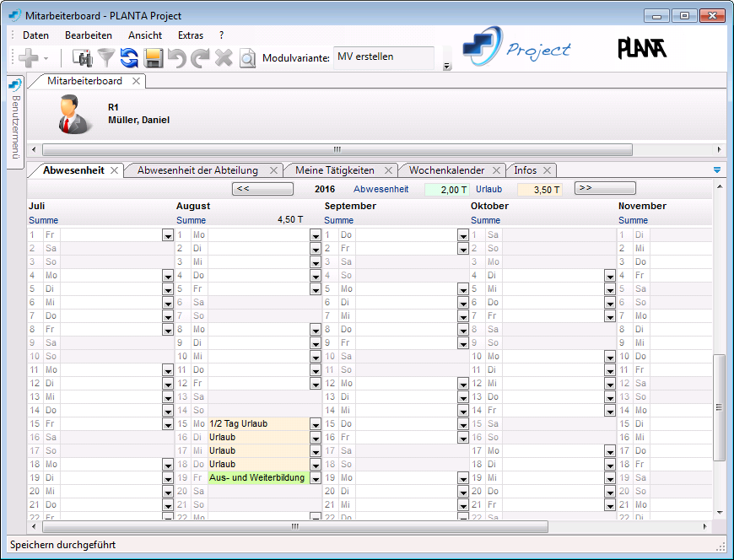This screenshot has width=734, height=560.
Task: Click the PLANTA application icon in title bar
Action: tap(15, 15)
